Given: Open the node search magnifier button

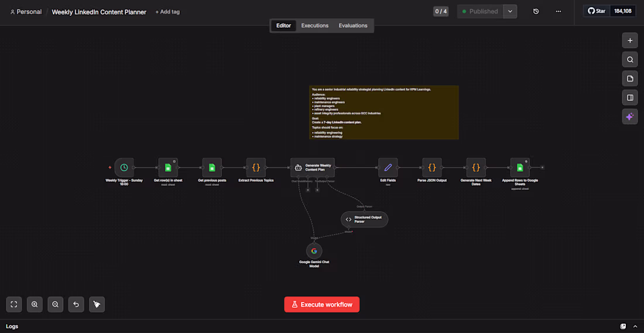Looking at the screenshot, I should [629, 60].
